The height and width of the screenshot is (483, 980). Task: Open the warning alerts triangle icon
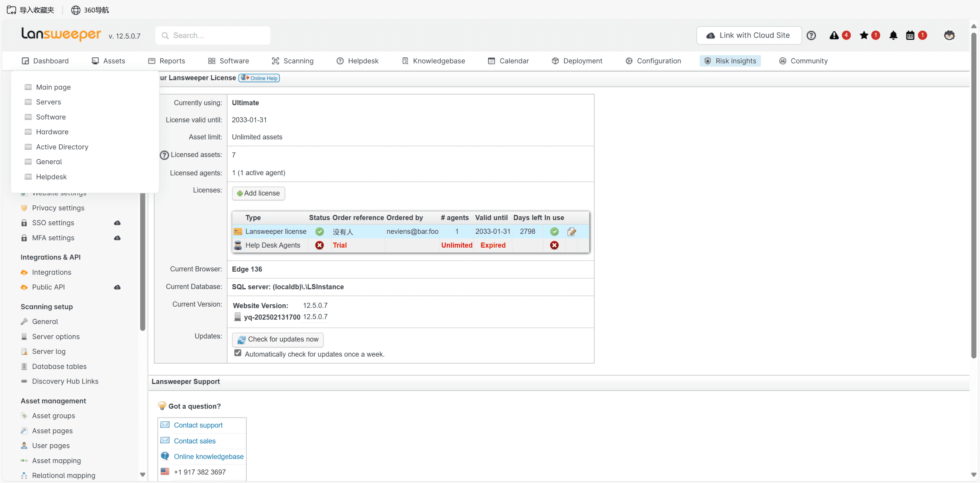tap(834, 36)
